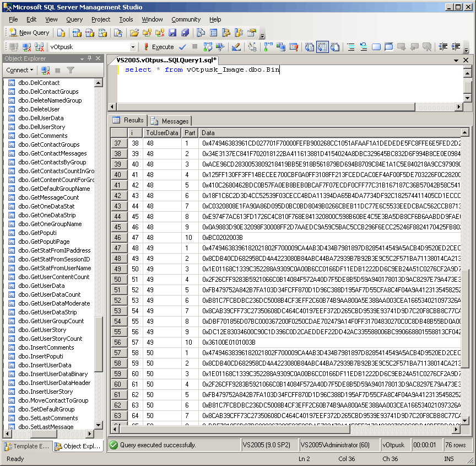Click the Data column header
The height and width of the screenshot is (466, 476).
pos(329,133)
